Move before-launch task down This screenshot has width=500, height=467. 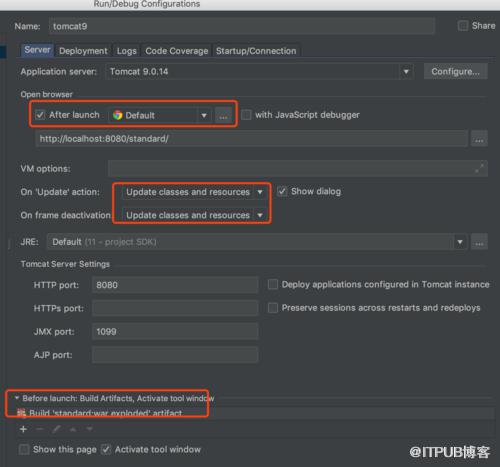[x=89, y=429]
